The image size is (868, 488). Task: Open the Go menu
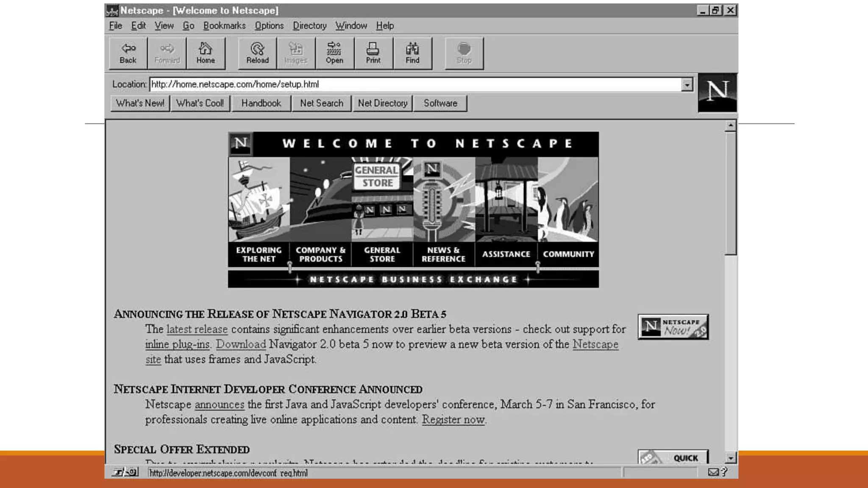click(189, 26)
